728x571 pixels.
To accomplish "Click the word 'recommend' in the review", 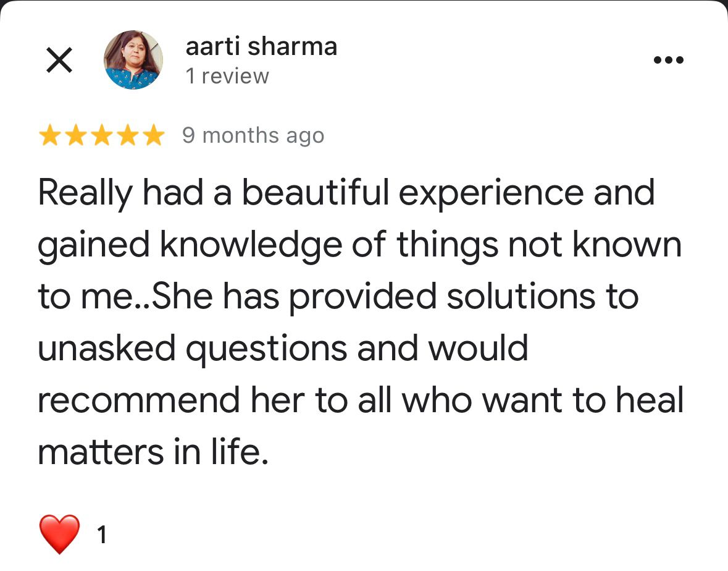I will (139, 400).
